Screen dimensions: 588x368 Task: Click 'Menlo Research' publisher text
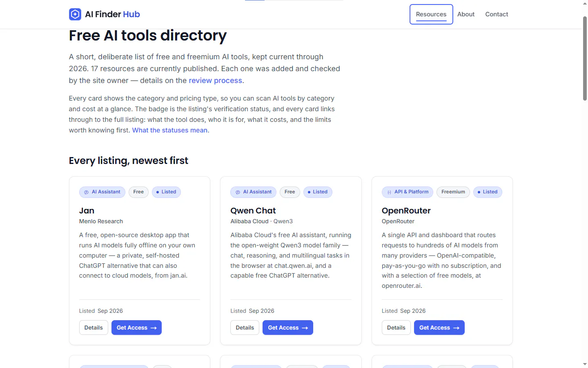click(101, 221)
